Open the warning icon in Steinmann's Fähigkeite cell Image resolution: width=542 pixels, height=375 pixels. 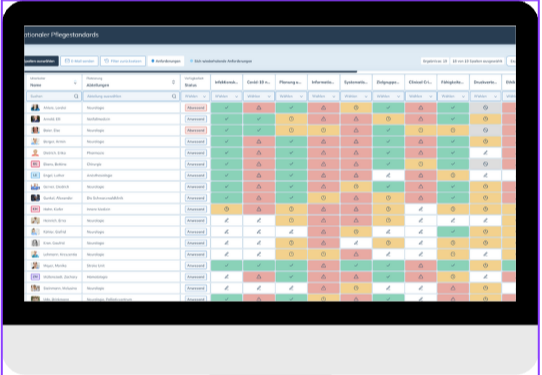(453, 288)
